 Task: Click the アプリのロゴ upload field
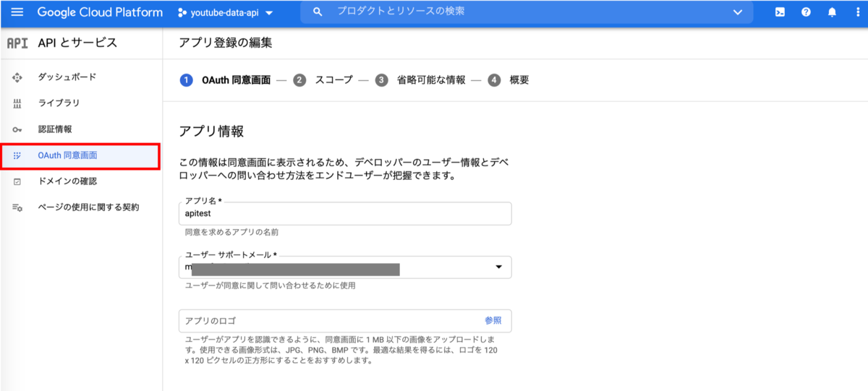(345, 321)
